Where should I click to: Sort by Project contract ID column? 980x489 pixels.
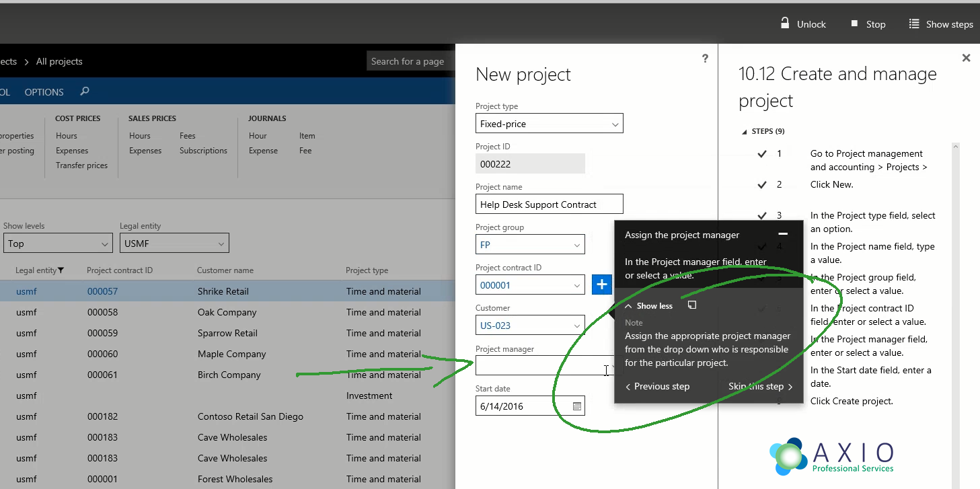pos(120,270)
